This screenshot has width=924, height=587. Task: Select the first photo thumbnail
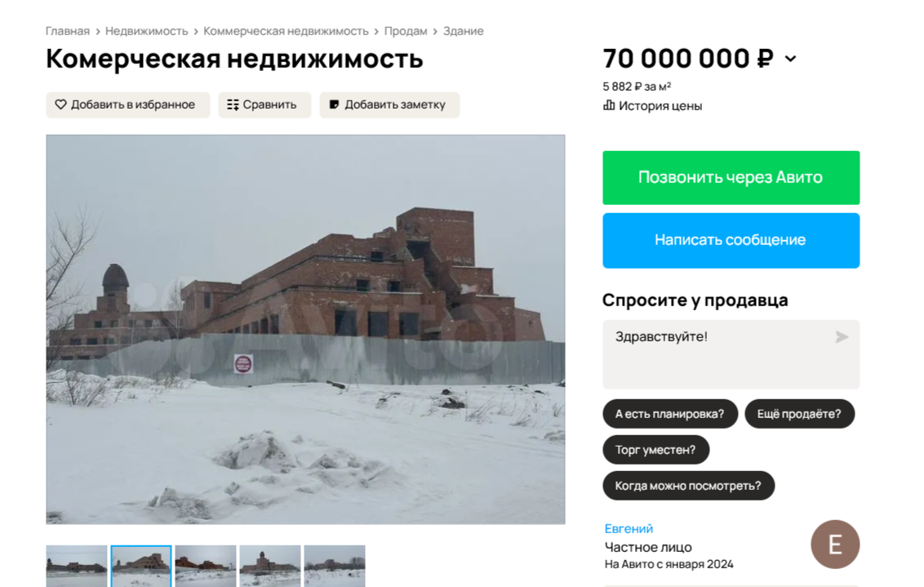coord(77,566)
